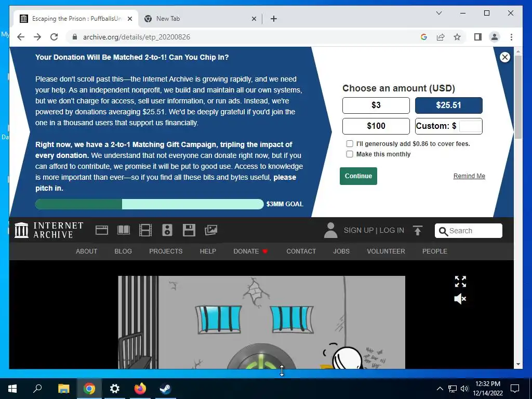Open Firefox from the taskbar
Image resolution: width=532 pixels, height=399 pixels.
140,389
